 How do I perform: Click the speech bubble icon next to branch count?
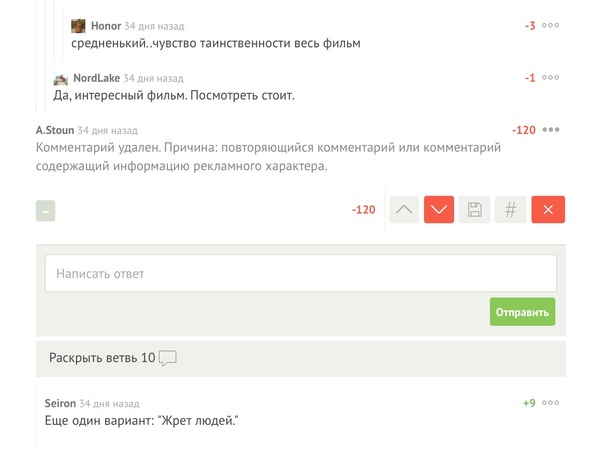point(168,358)
